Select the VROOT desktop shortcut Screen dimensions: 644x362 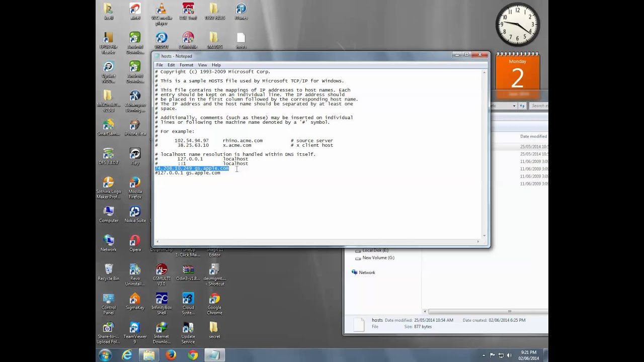click(x=162, y=40)
